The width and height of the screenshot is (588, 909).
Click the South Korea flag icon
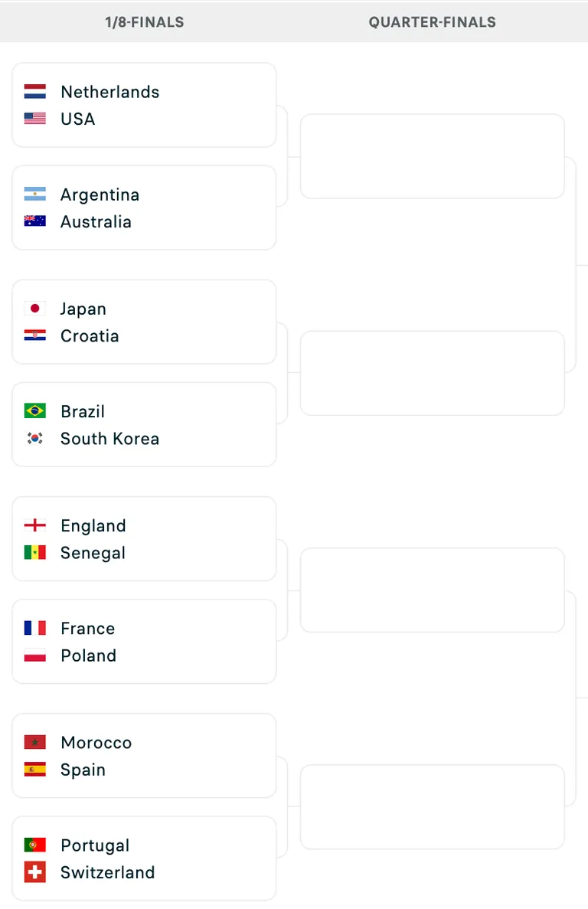pyautogui.click(x=34, y=438)
